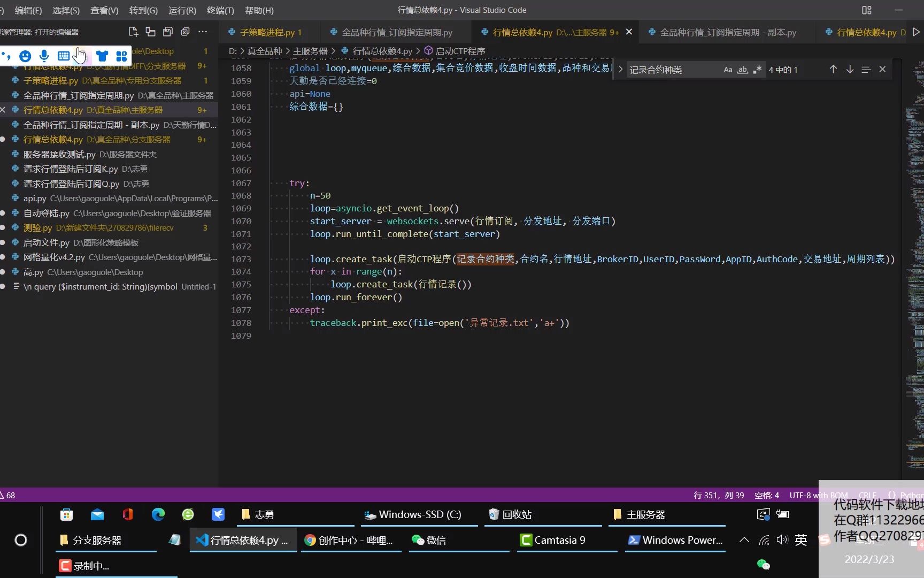
Task: Switch to the 全品种行情_订阅指定周期.py editor tab
Action: tap(397, 32)
